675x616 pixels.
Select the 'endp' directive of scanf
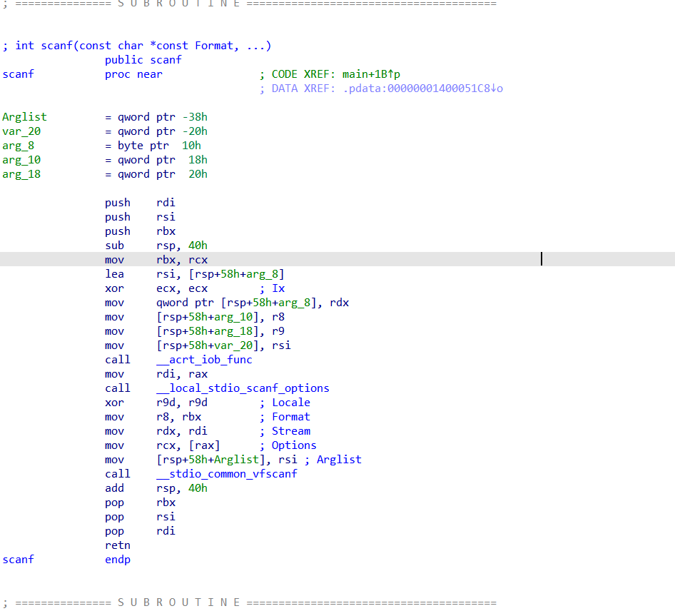(x=118, y=559)
